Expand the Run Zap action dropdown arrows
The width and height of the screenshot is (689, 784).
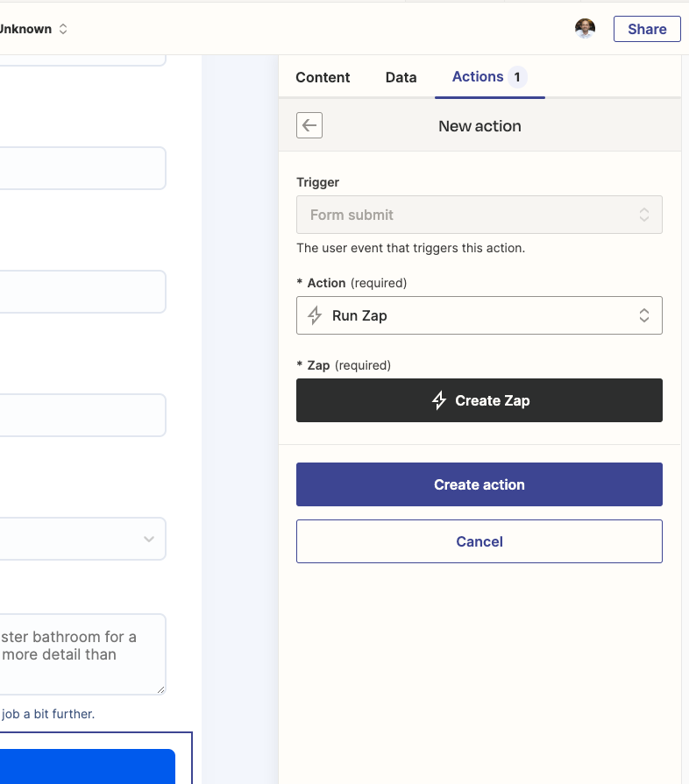[644, 315]
